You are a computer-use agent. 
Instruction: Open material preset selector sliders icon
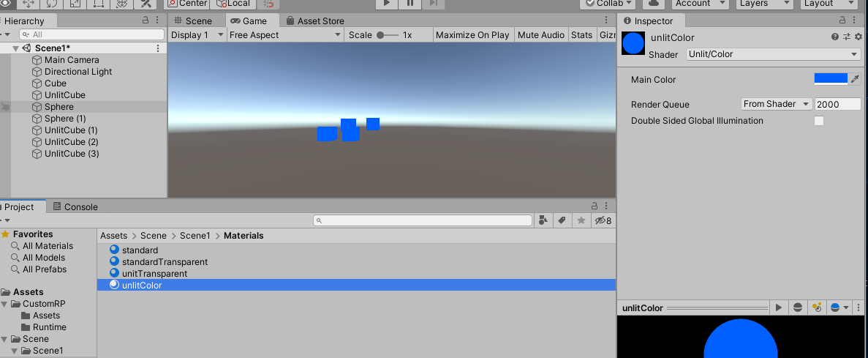(846, 37)
